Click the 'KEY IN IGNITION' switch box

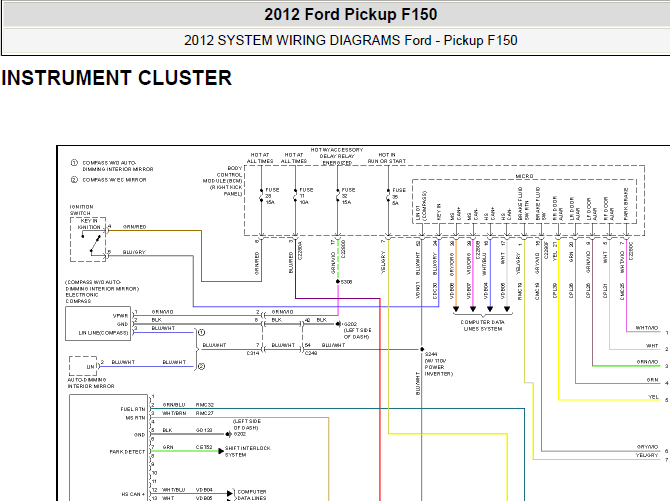pyautogui.click(x=88, y=239)
